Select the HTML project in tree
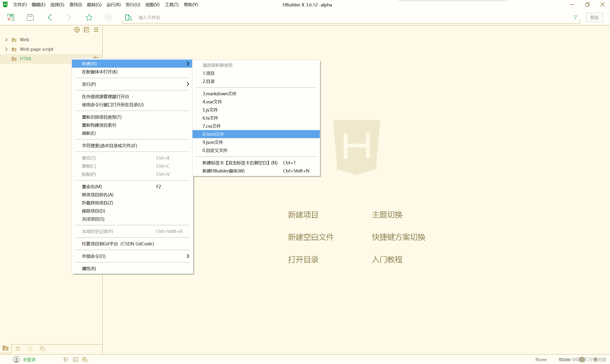610x364 pixels. [x=26, y=59]
